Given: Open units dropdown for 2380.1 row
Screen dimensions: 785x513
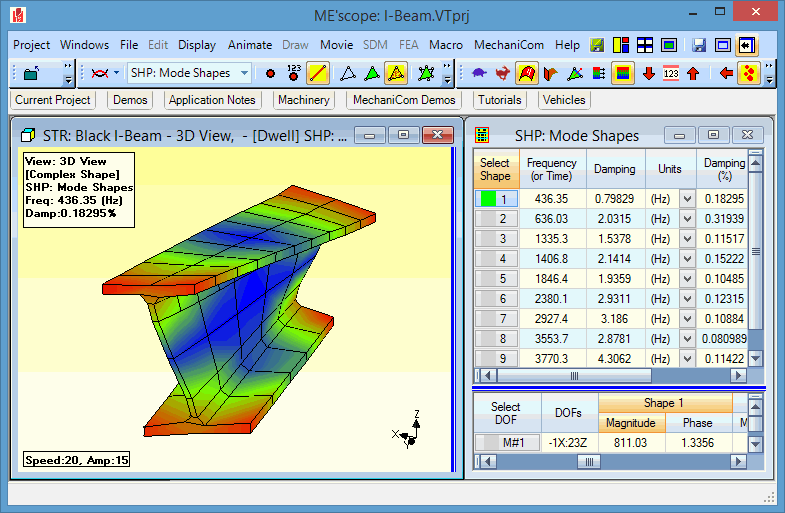Looking at the screenshot, I should (x=687, y=299).
